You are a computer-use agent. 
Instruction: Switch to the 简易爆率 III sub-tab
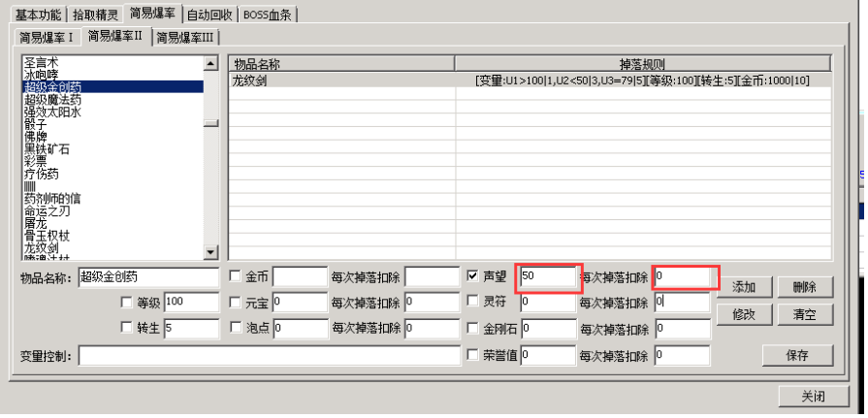click(186, 37)
